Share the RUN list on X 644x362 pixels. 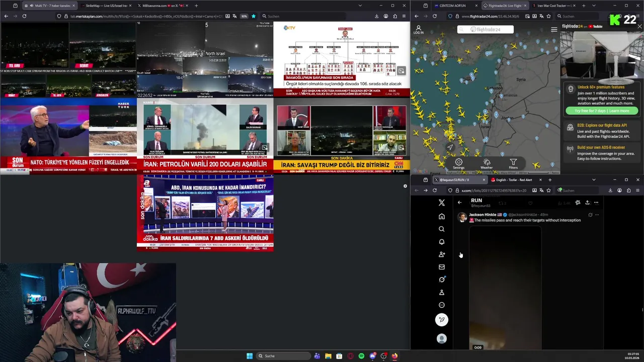pos(587,203)
